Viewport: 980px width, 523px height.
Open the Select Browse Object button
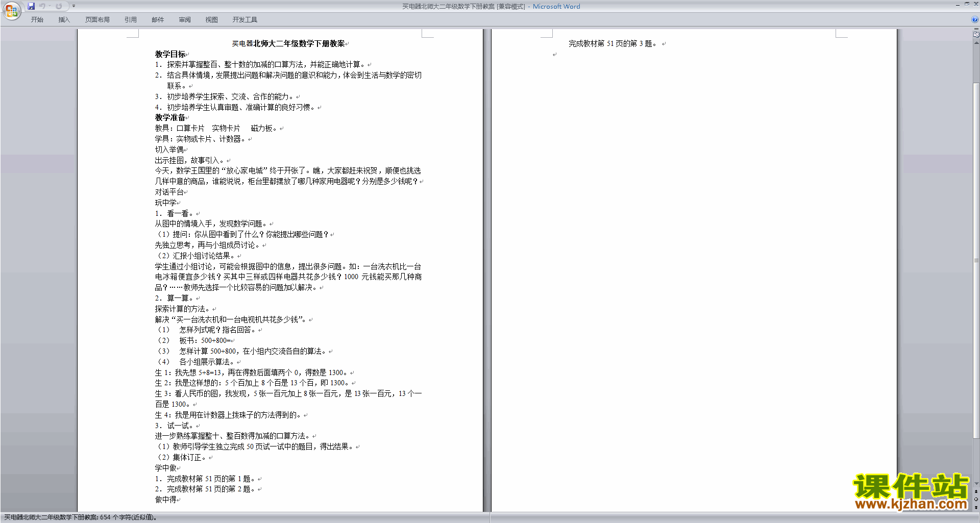pyautogui.click(x=976, y=500)
